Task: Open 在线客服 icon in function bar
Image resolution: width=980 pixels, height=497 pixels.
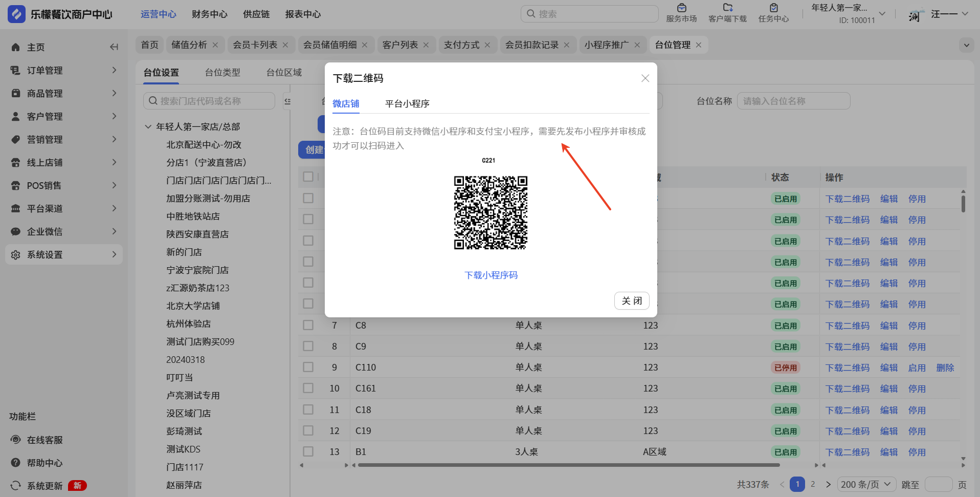Action: tap(15, 440)
